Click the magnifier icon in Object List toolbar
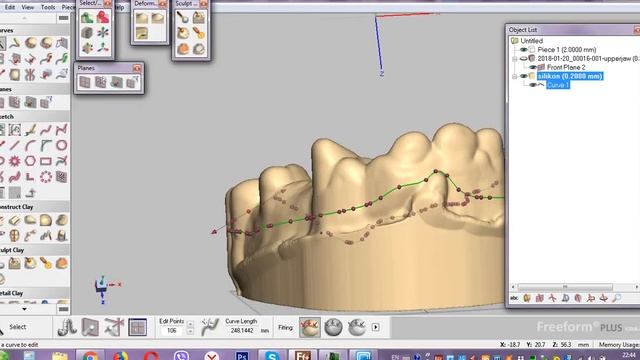This screenshot has height=360, width=640. click(617, 298)
